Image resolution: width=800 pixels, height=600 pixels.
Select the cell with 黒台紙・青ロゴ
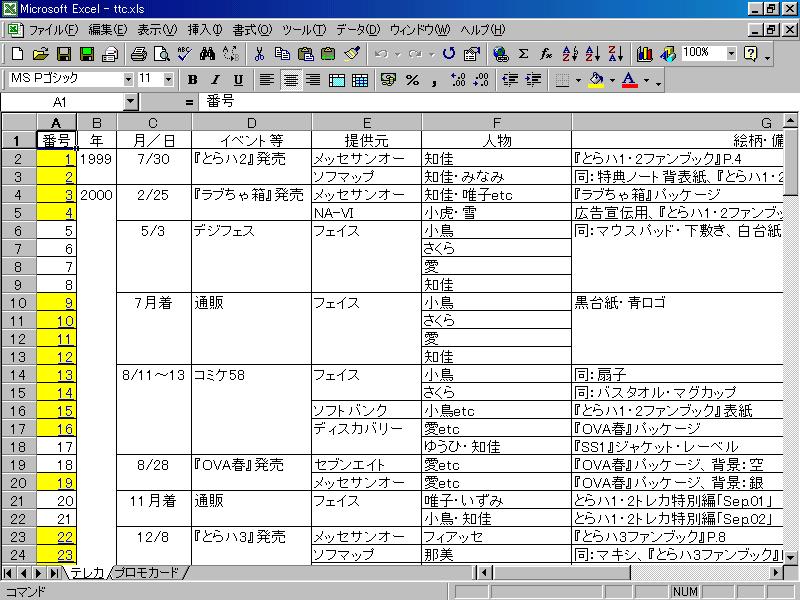pyautogui.click(x=678, y=303)
